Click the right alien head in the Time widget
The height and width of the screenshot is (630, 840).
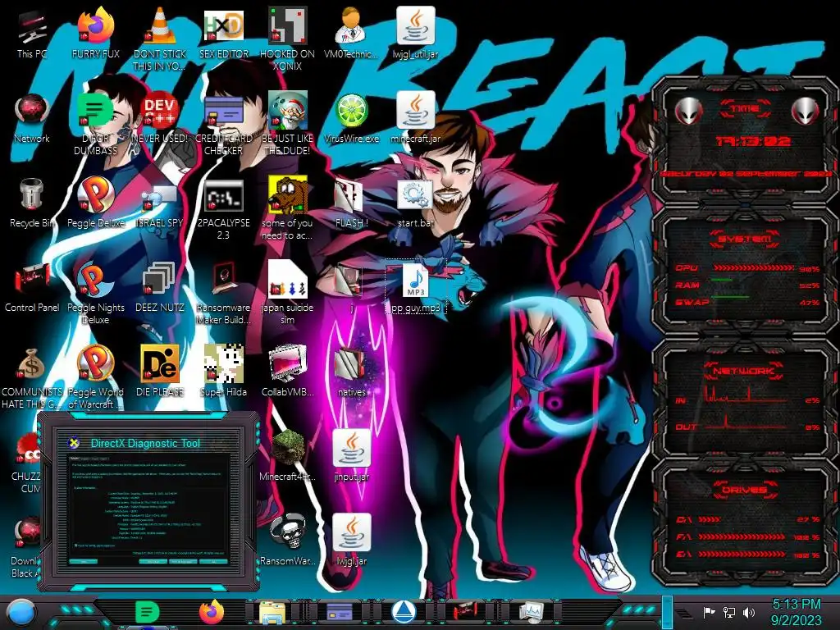click(806, 111)
